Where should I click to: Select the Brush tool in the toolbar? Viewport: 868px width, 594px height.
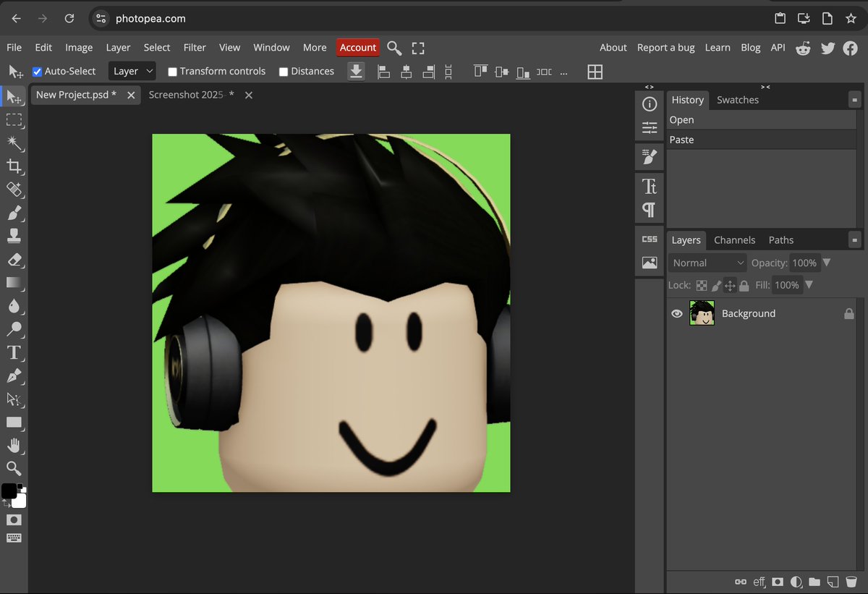(14, 213)
